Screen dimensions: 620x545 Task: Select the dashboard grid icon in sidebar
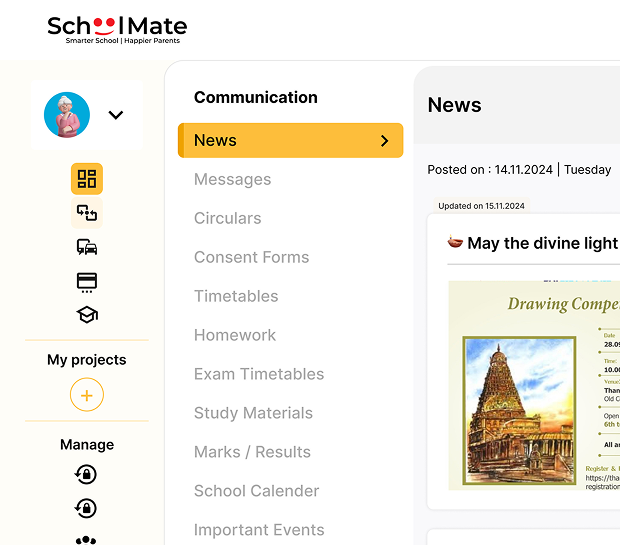(x=87, y=179)
